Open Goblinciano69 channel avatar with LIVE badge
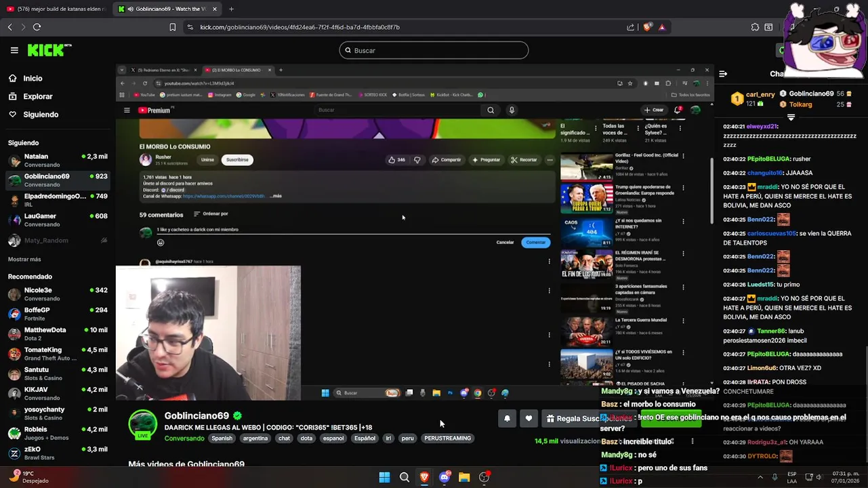This screenshot has width=868, height=488. (x=142, y=425)
